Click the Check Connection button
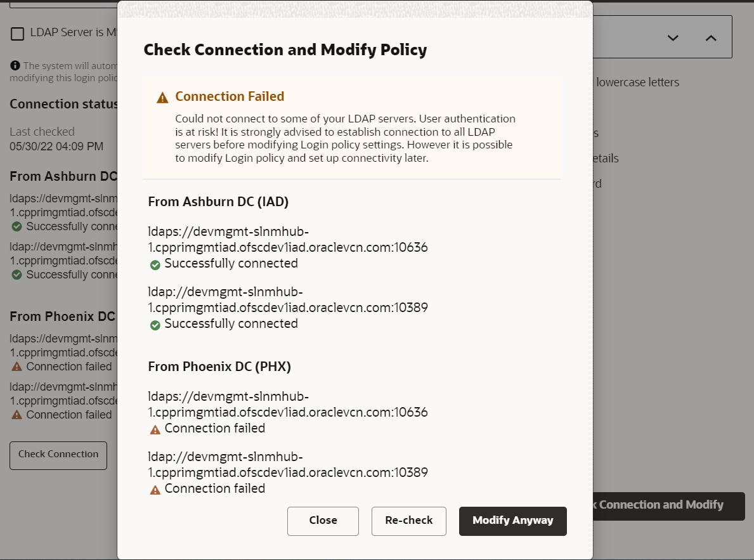754x560 pixels. point(58,455)
